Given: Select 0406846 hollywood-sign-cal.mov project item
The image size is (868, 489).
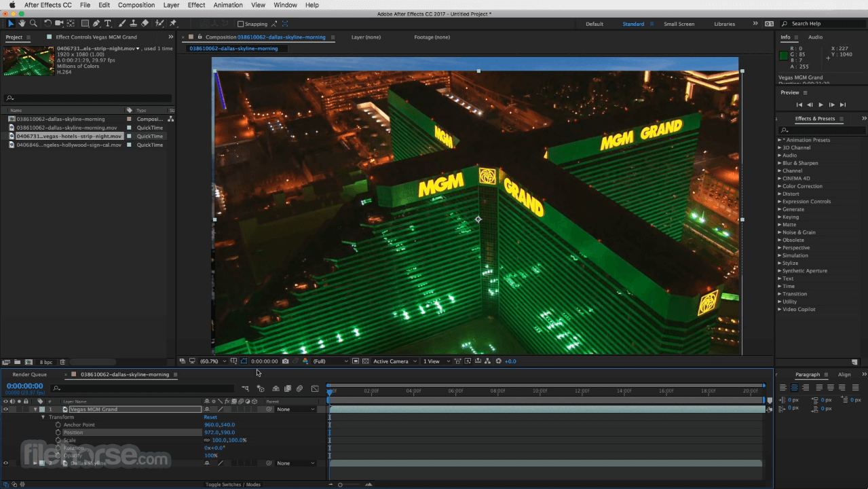Looking at the screenshot, I should [x=69, y=145].
